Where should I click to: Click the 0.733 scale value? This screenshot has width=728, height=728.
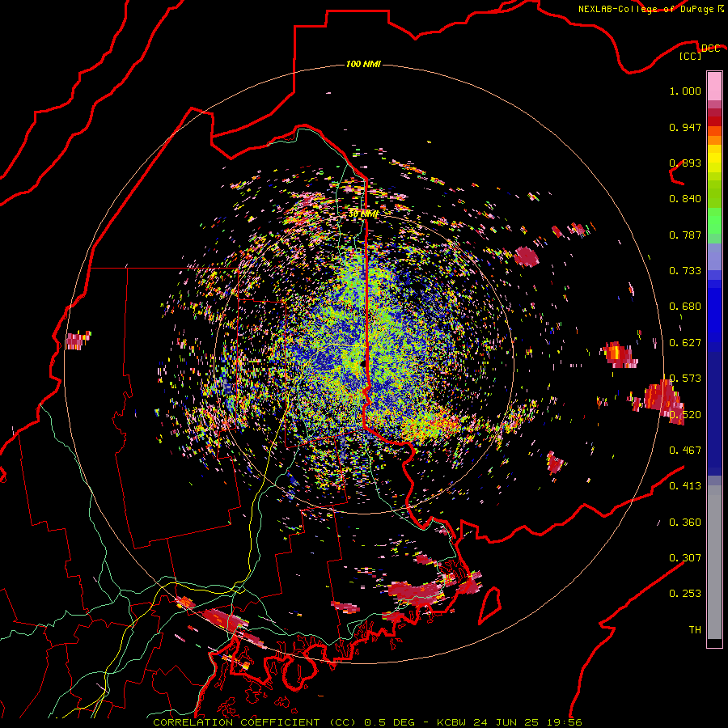685,271
